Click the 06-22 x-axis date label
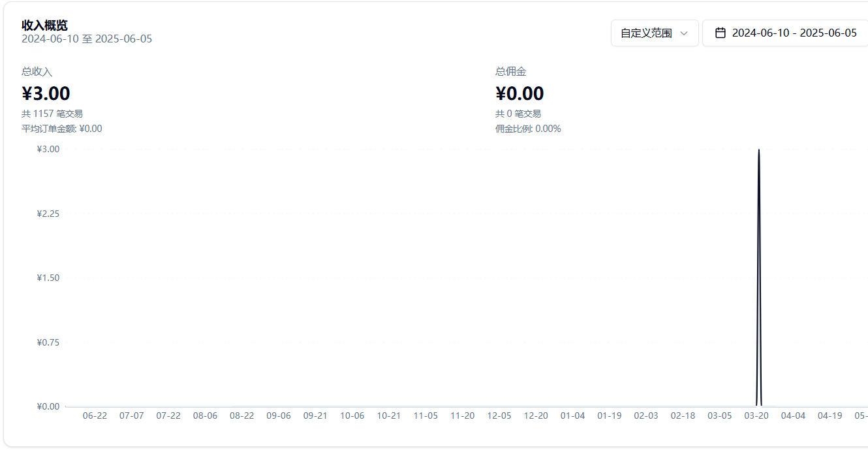Image resolution: width=868 pixels, height=456 pixels. click(95, 415)
